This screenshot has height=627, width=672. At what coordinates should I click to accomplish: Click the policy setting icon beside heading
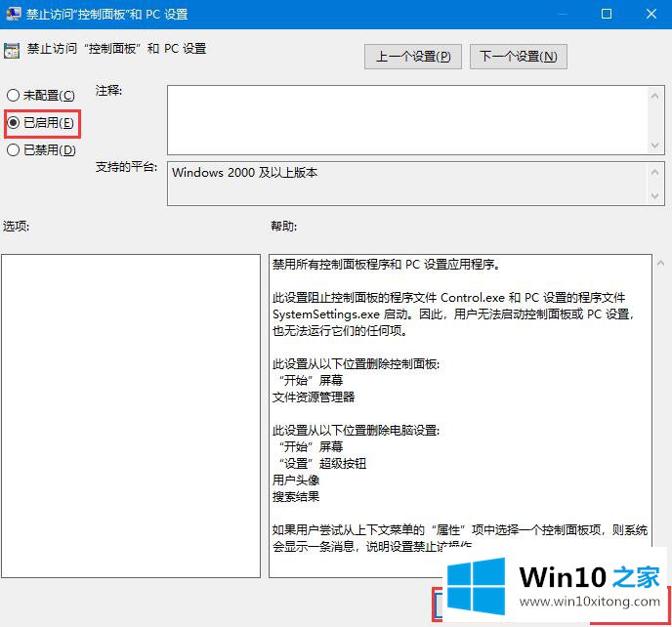(13, 50)
